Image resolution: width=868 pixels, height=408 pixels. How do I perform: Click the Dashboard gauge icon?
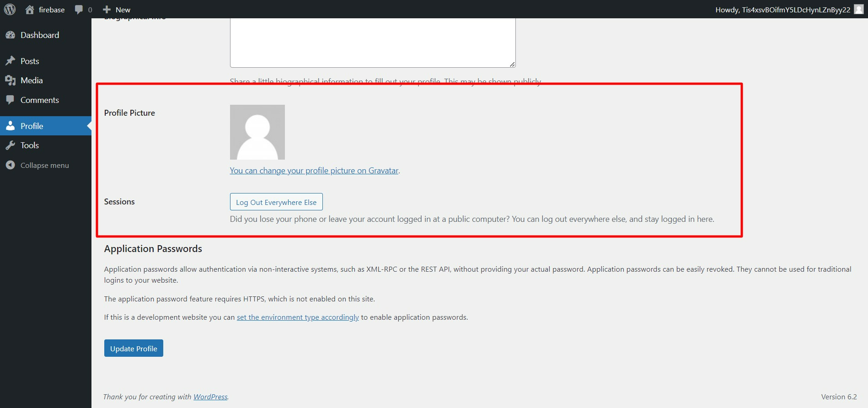coord(10,35)
